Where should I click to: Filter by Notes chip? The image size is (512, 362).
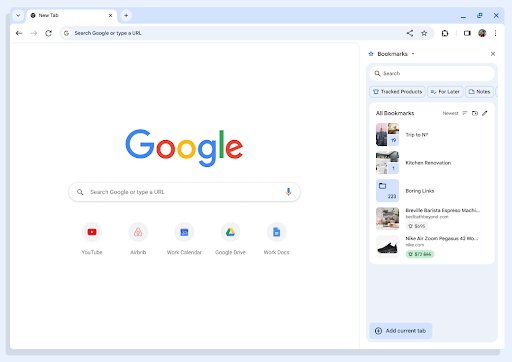coord(479,92)
